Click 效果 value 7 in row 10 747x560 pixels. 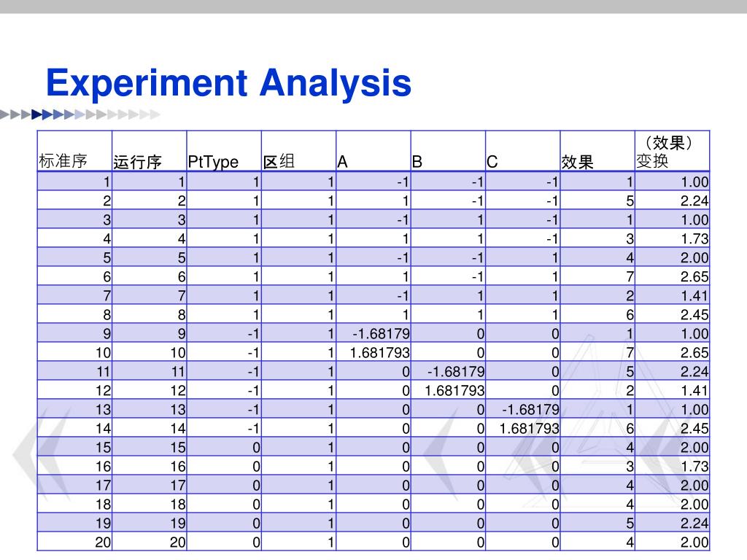tap(630, 353)
